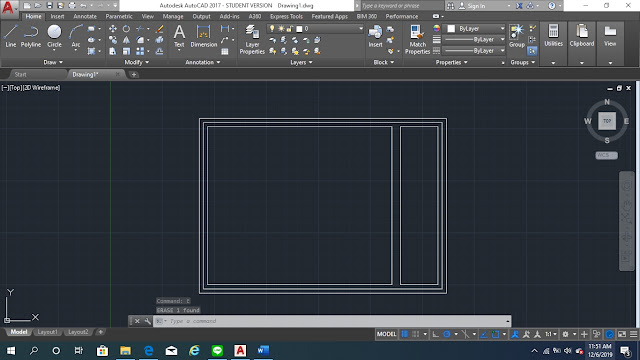Click the Copy tool in Modify panel

113,40
